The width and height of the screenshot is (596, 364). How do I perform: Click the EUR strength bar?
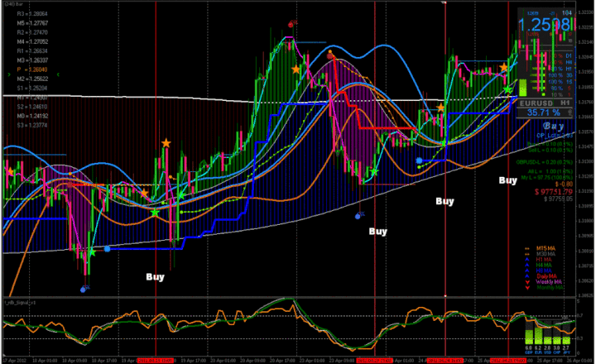pyautogui.click(x=538, y=336)
